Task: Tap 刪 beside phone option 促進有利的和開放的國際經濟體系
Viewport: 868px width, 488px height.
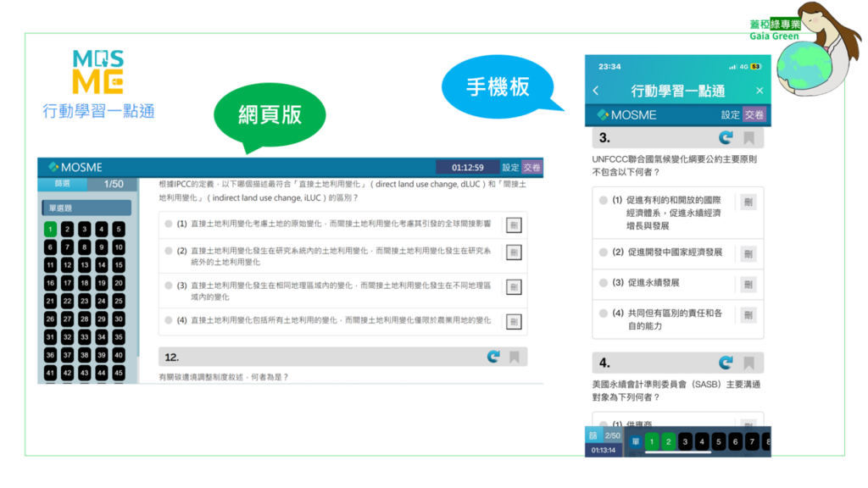Action: [x=748, y=202]
